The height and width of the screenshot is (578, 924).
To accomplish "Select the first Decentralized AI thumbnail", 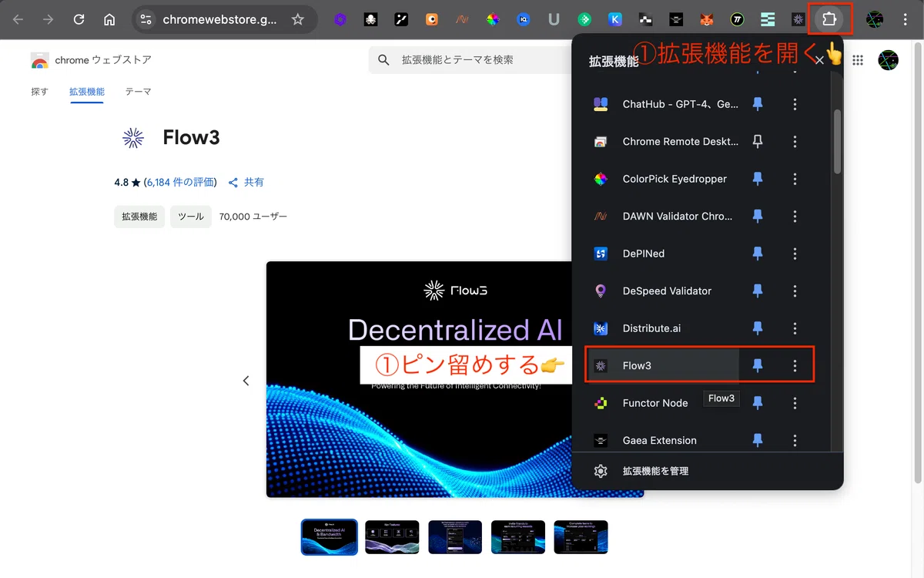I will (x=330, y=537).
